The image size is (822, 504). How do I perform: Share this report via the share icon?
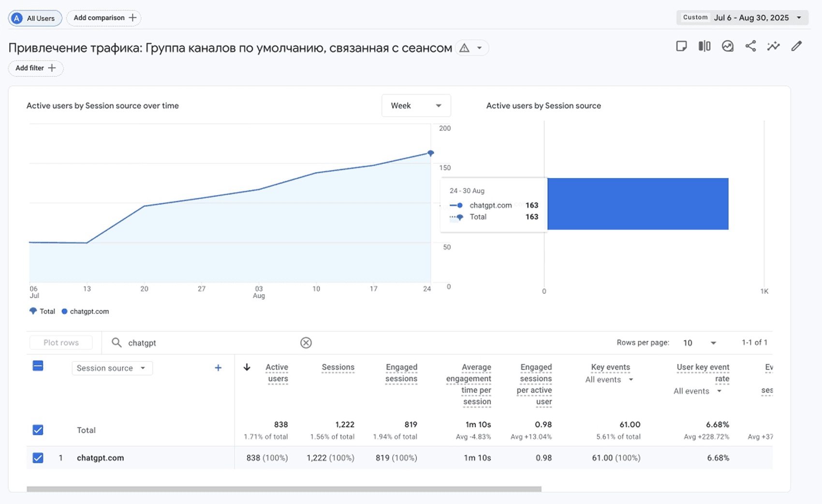pyautogui.click(x=751, y=46)
